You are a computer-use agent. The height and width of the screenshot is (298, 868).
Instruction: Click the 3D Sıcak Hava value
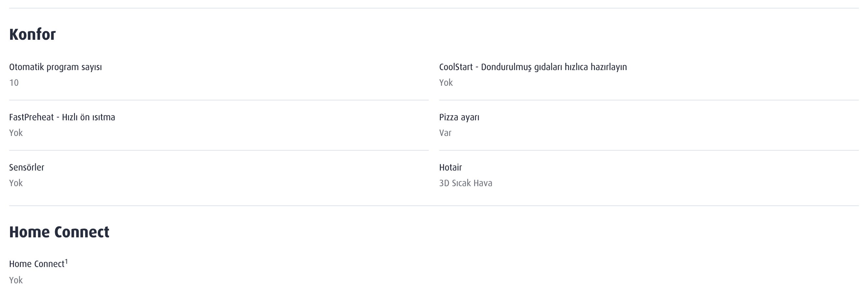(x=465, y=183)
